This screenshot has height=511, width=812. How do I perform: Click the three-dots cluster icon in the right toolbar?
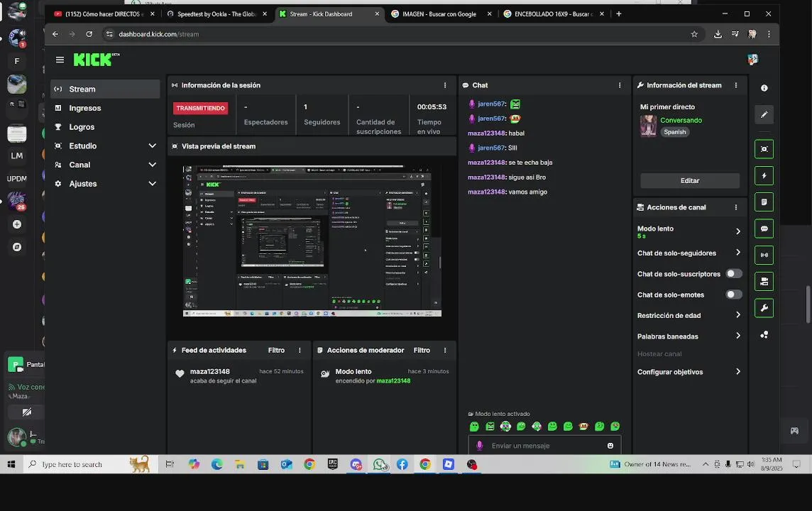click(764, 335)
